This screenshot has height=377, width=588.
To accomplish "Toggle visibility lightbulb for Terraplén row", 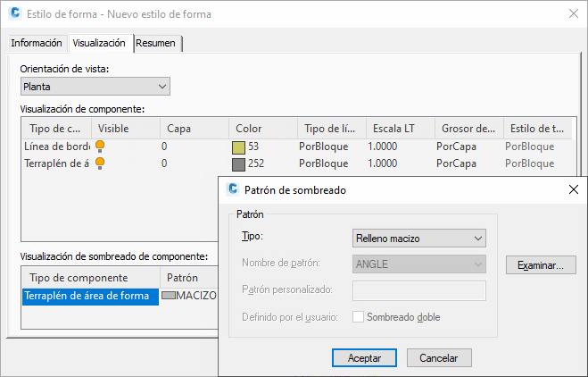I will pyautogui.click(x=101, y=163).
